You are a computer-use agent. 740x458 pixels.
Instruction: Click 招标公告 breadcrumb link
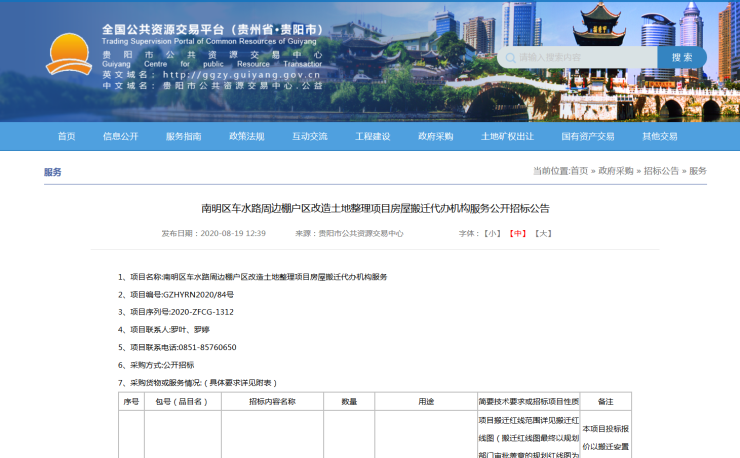[x=661, y=171]
